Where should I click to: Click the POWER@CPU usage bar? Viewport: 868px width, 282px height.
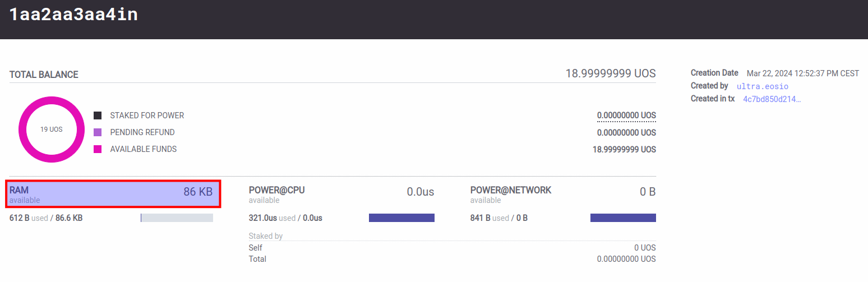click(x=401, y=218)
